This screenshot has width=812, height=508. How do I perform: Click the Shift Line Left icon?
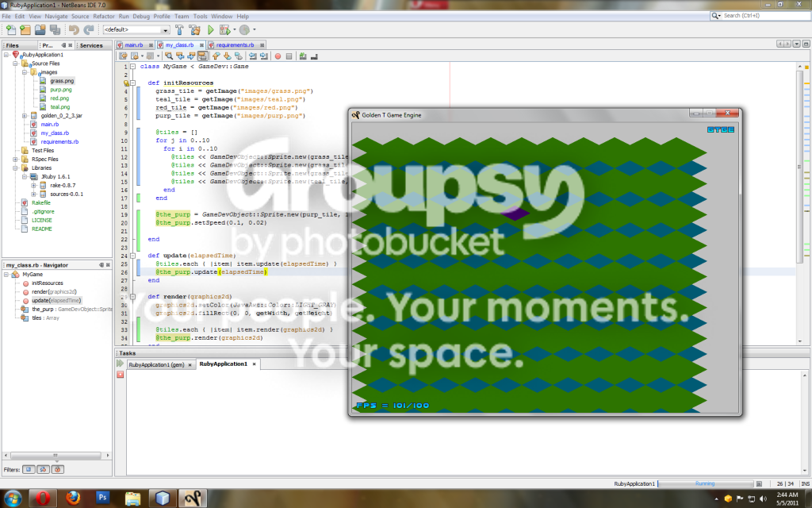pos(252,56)
